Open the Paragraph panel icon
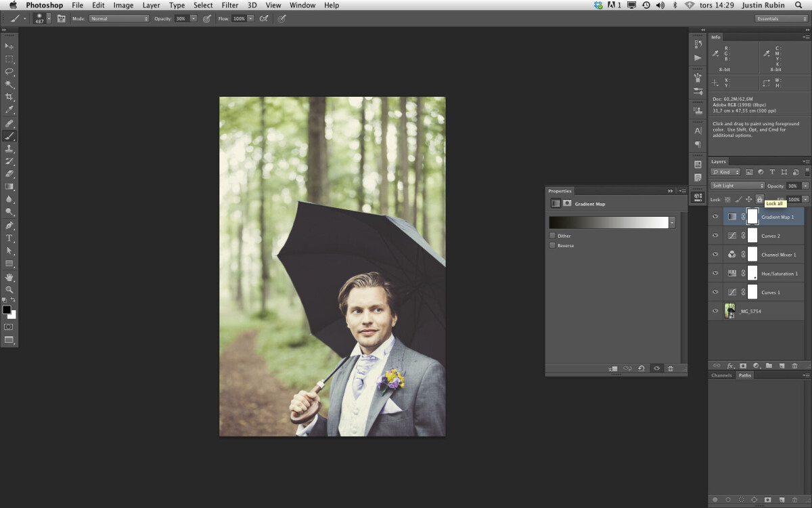812x508 pixels. tap(698, 144)
